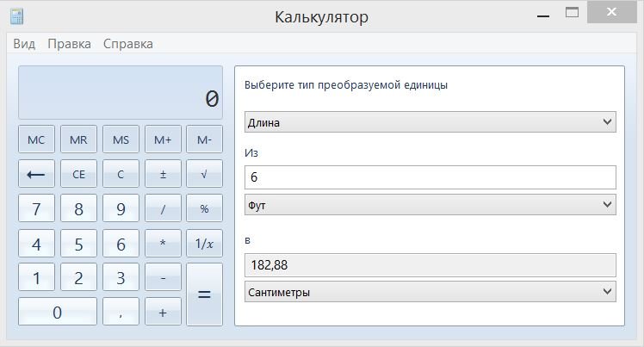
Task: Click the MS memory store button
Action: coord(121,139)
